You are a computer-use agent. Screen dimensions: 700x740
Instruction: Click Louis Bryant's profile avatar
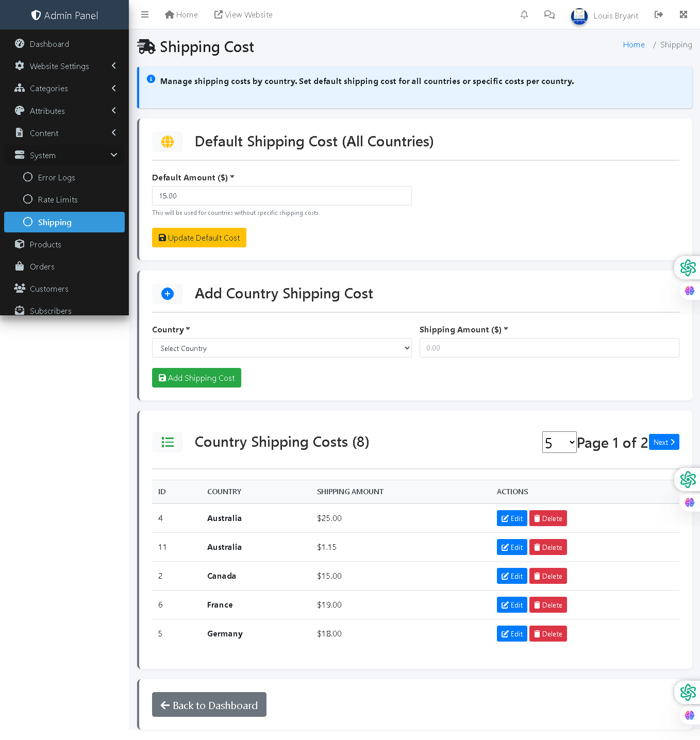[579, 16]
